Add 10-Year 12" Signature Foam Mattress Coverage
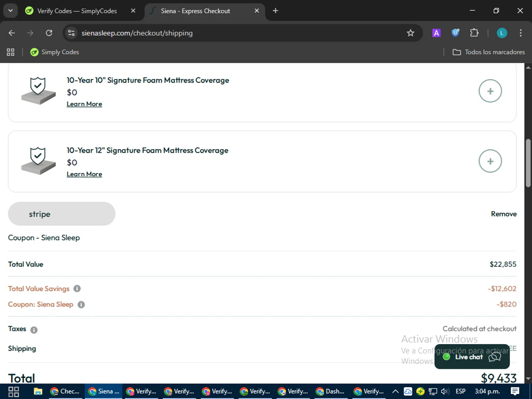The height and width of the screenshot is (399, 532). 490,161
